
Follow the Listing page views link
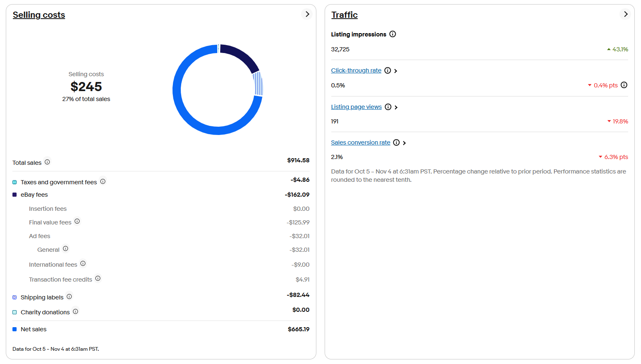(357, 107)
